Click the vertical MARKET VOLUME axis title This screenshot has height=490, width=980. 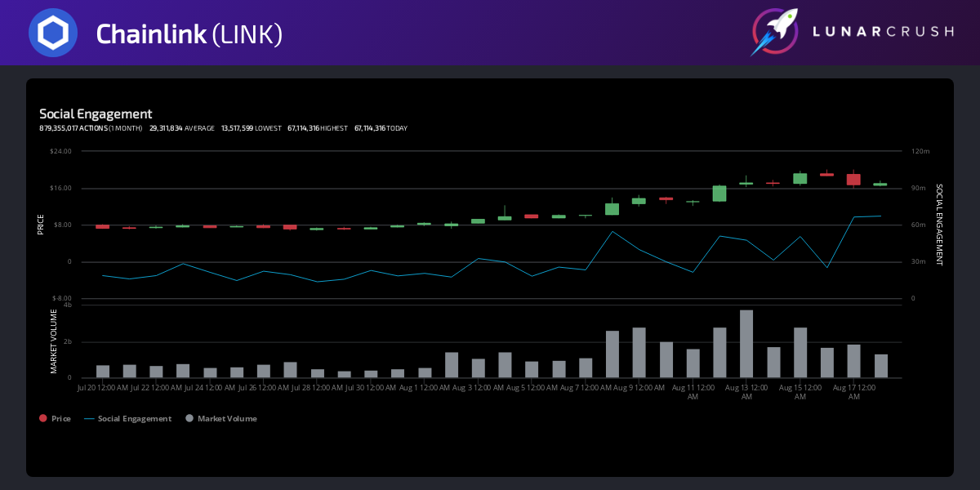pos(54,341)
